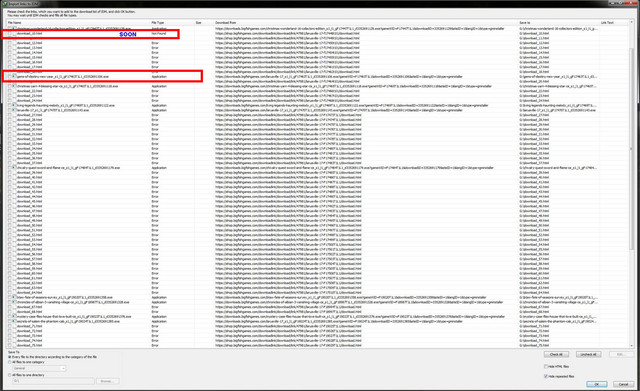Click the Browse button
This screenshot has height=391, width=640.
[108, 381]
